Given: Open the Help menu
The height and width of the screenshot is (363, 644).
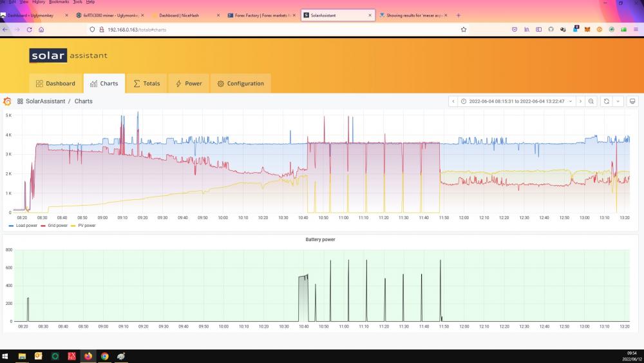Looking at the screenshot, I should 90,2.
